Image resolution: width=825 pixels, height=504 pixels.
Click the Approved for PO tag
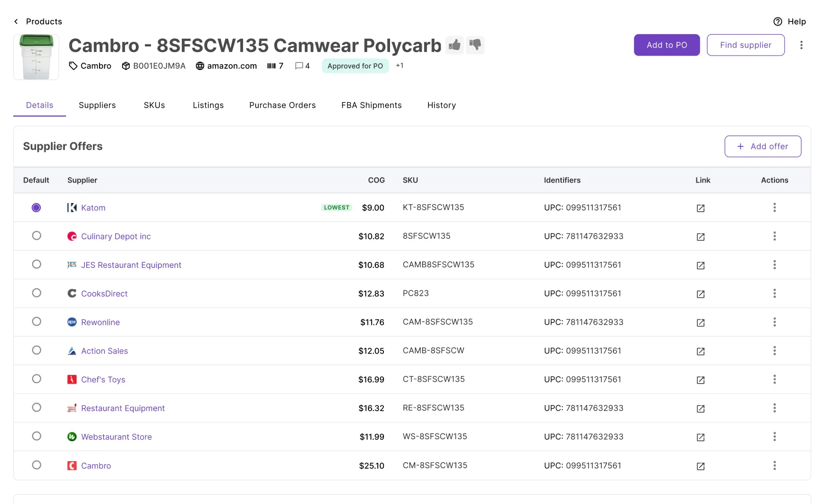point(355,66)
